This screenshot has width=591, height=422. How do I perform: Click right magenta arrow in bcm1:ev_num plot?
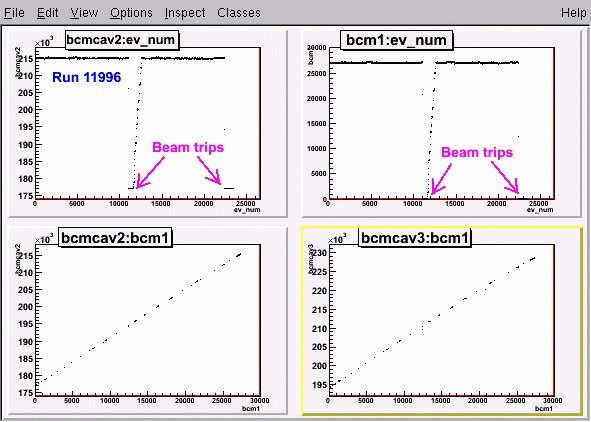(505, 177)
